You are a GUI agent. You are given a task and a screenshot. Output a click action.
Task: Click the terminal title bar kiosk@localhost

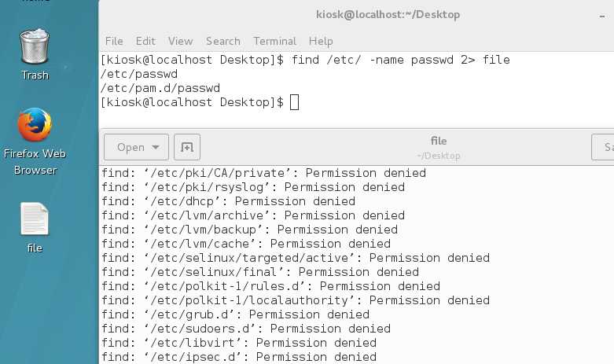pyautogui.click(x=388, y=14)
